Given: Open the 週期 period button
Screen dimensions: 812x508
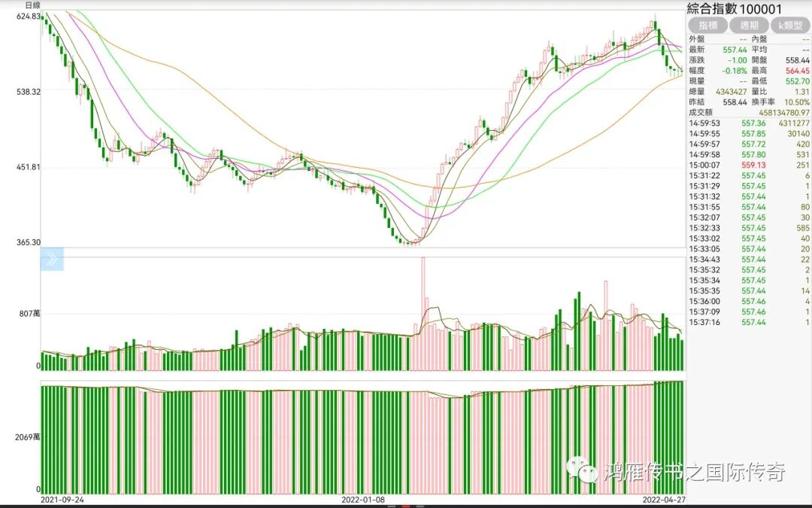Looking at the screenshot, I should tap(749, 25).
